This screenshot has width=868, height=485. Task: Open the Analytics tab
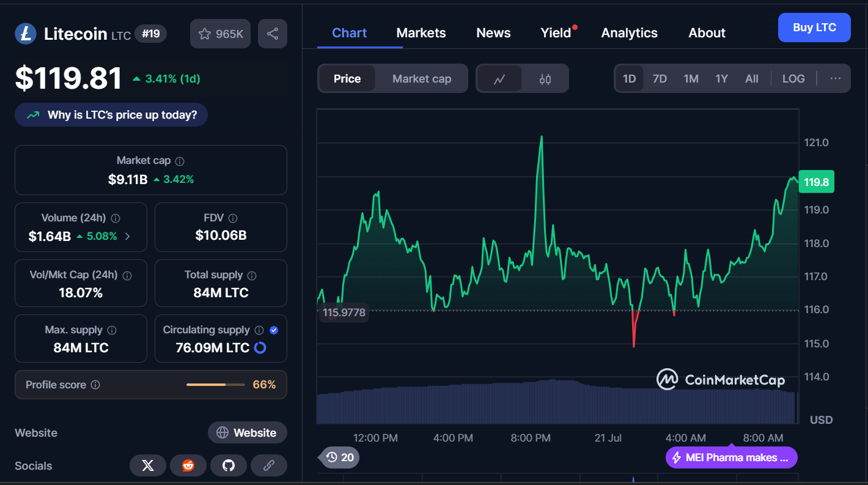[x=630, y=33]
